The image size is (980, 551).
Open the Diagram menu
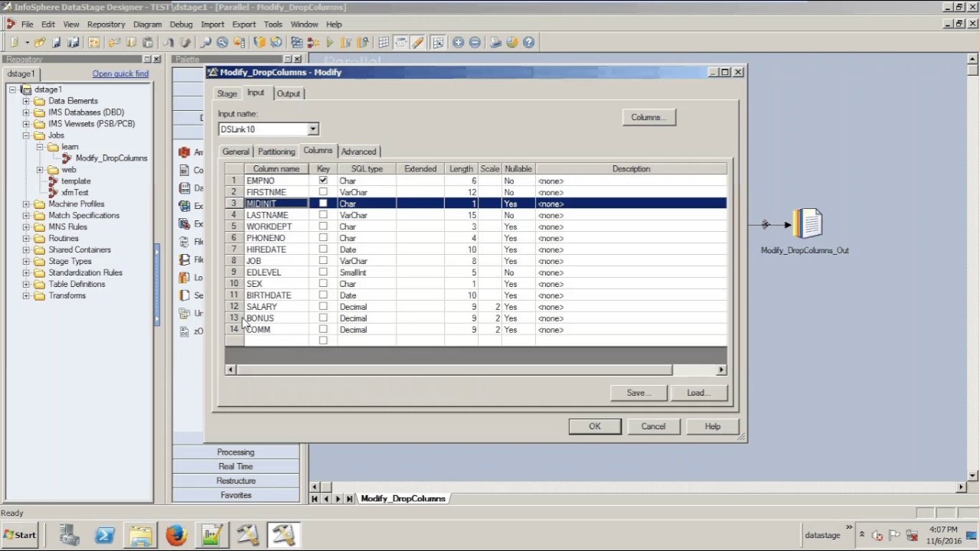coord(147,24)
